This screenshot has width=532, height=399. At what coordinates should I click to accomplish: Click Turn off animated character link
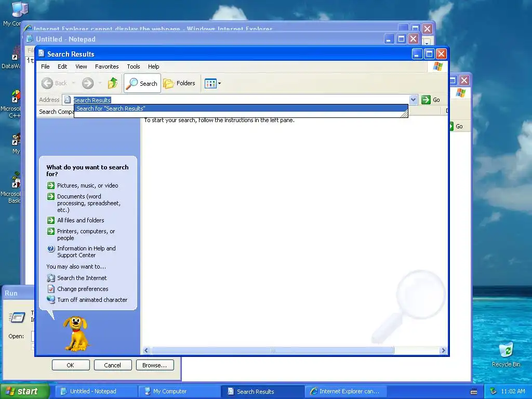click(x=92, y=300)
